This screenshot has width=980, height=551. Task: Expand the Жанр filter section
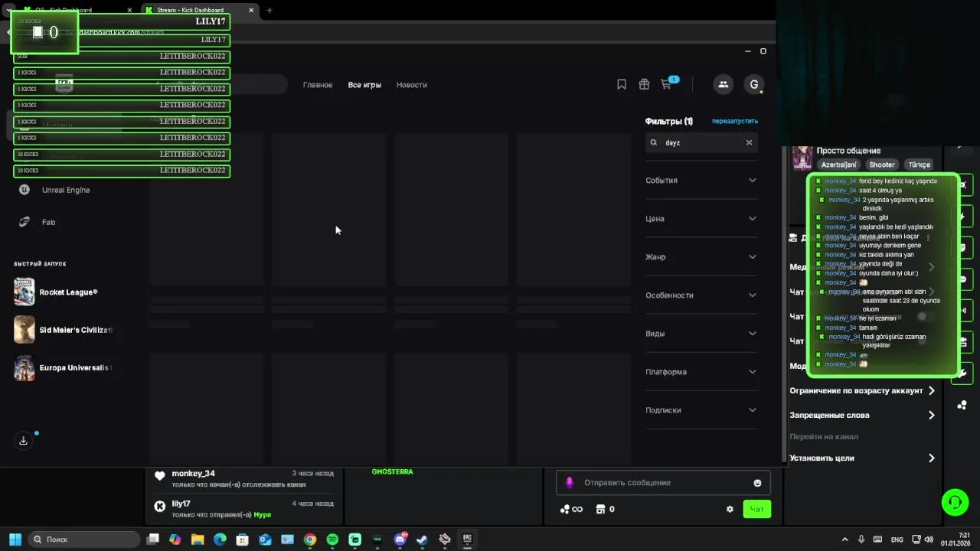point(701,257)
